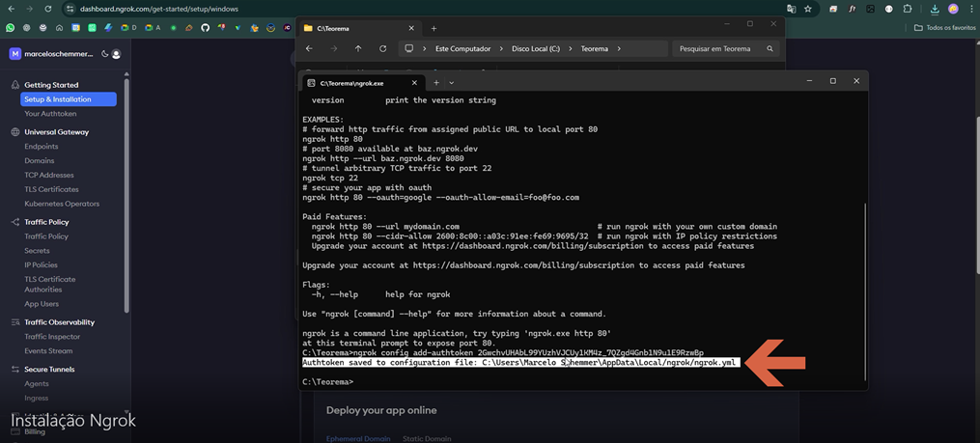Open Secrets in the sidebar
This screenshot has height=443, width=980.
pos(37,251)
